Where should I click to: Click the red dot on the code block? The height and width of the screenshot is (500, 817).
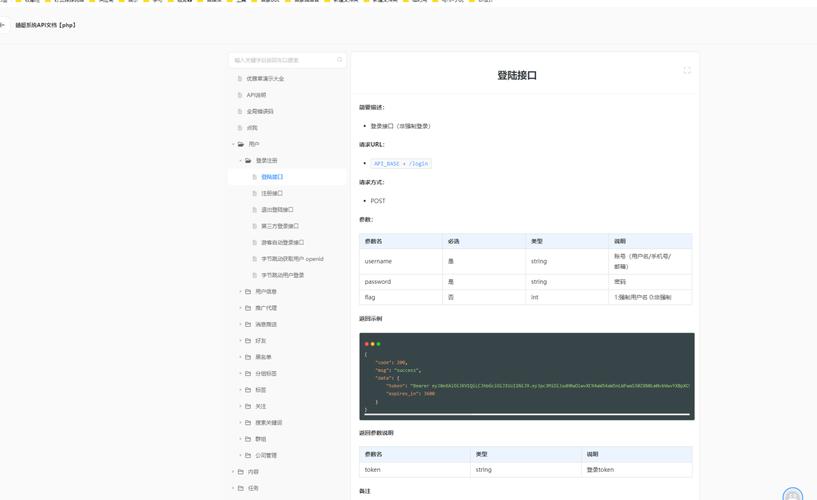point(367,344)
